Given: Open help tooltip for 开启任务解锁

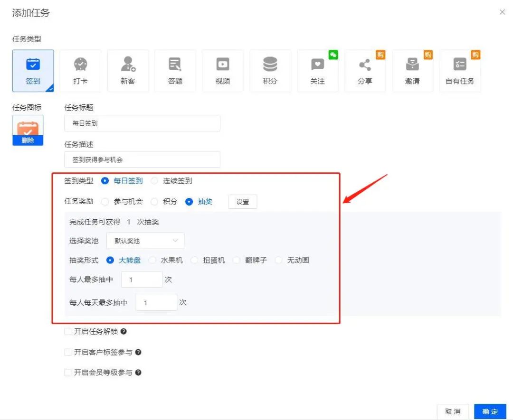Looking at the screenshot, I should [x=123, y=331].
